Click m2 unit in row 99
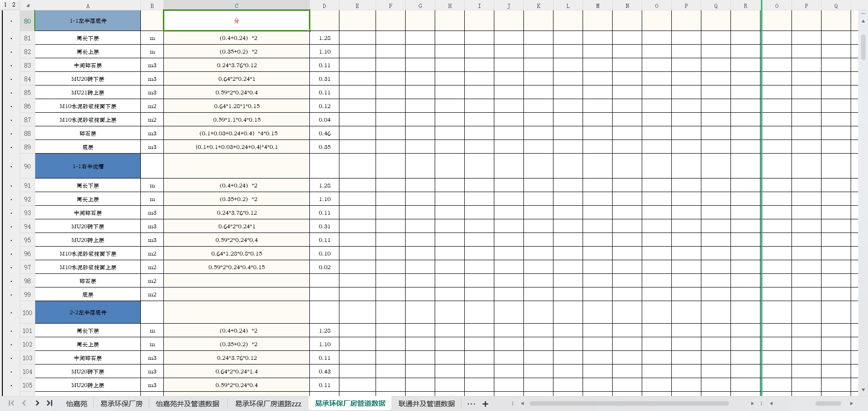This screenshot has width=868, height=411. (152, 295)
